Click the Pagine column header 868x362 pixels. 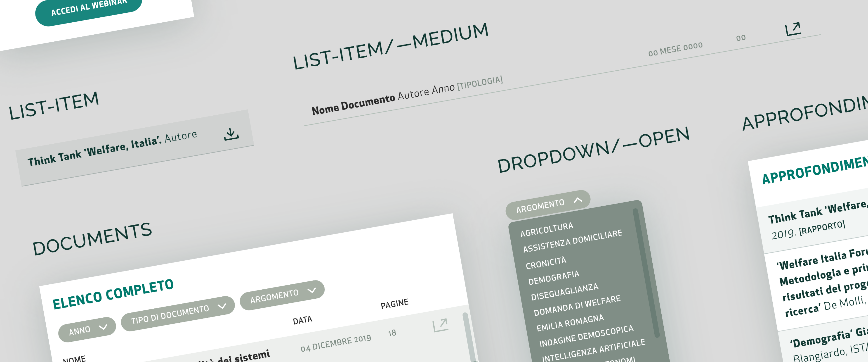coord(394,304)
